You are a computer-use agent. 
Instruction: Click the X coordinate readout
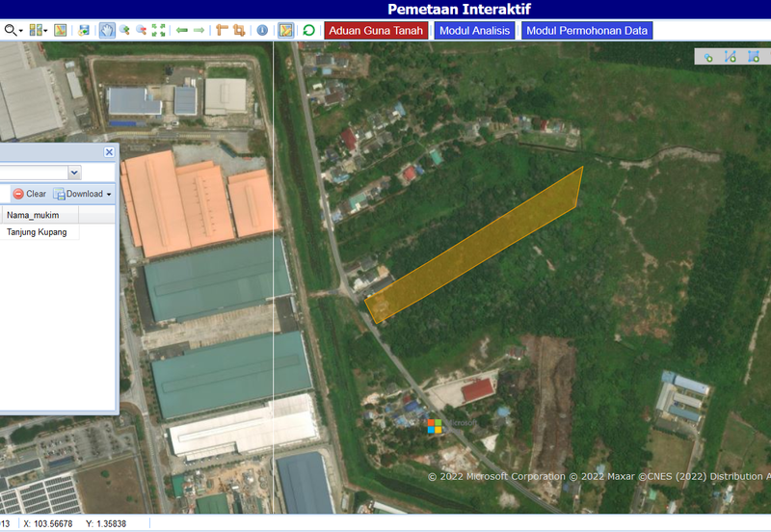(x=48, y=524)
